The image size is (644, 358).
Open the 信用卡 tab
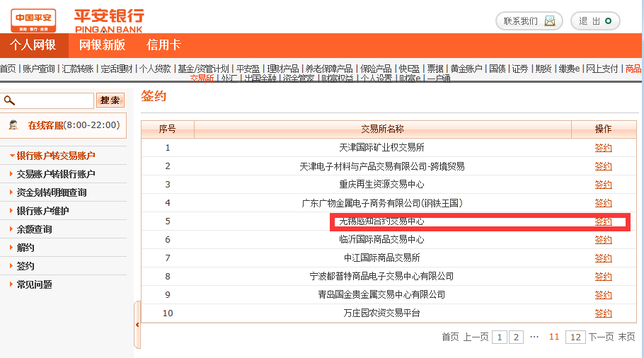(x=163, y=45)
